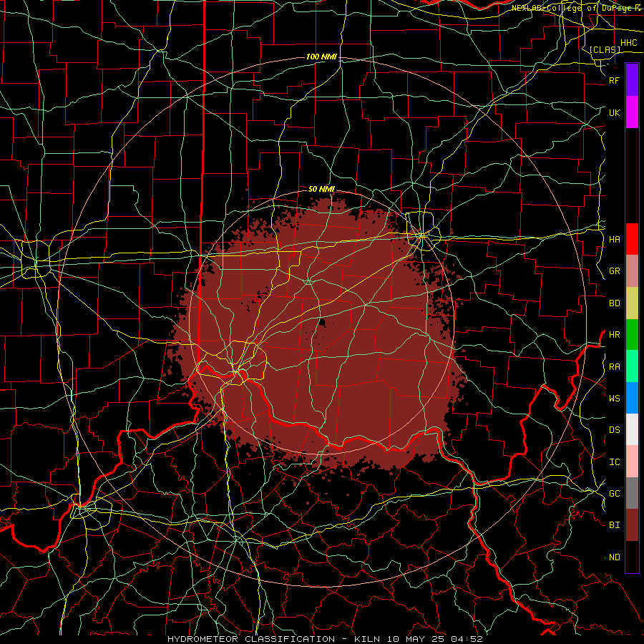The image size is (644, 644).
Task: Pick the mint green RA legend swatch
Action: [632, 366]
